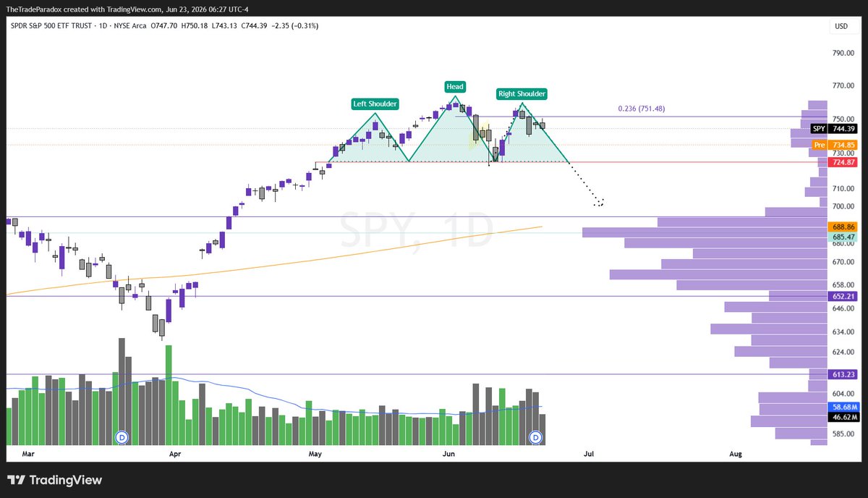Click 646.00 on the price axis
Screen dimensions: 868x498
[x=843, y=308]
